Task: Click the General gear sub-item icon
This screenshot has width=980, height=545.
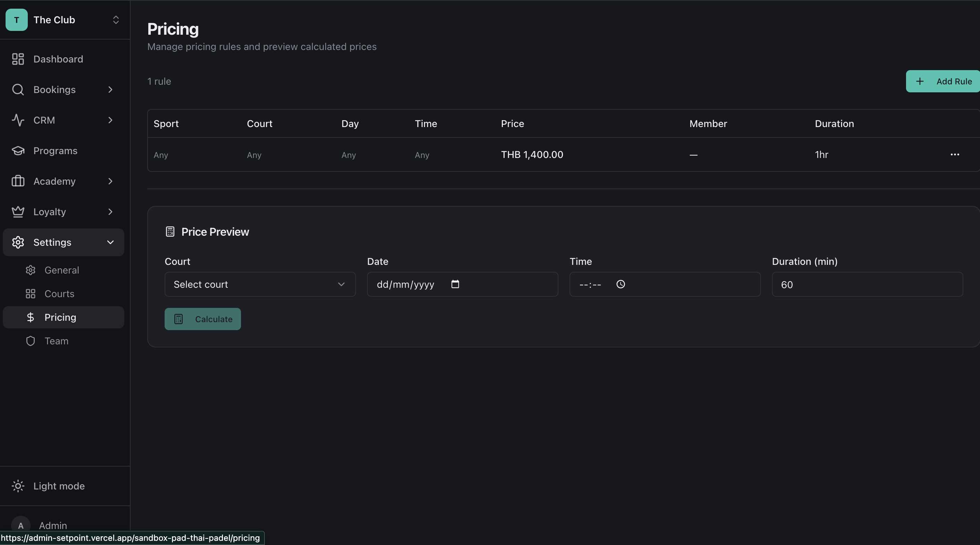Action: point(31,270)
